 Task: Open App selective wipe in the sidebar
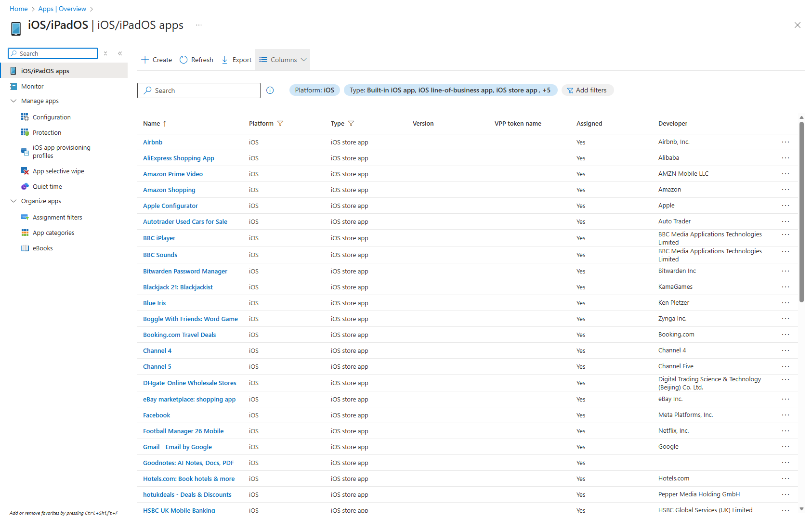pos(58,171)
